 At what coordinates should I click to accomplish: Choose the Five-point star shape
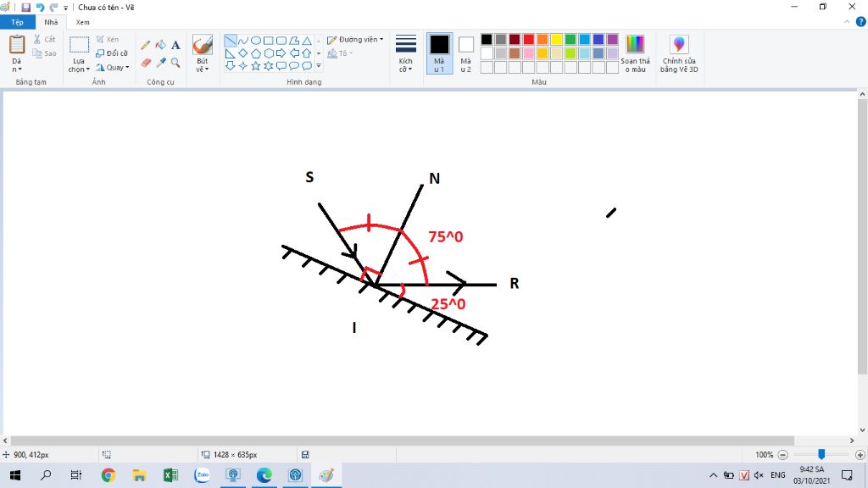256,66
